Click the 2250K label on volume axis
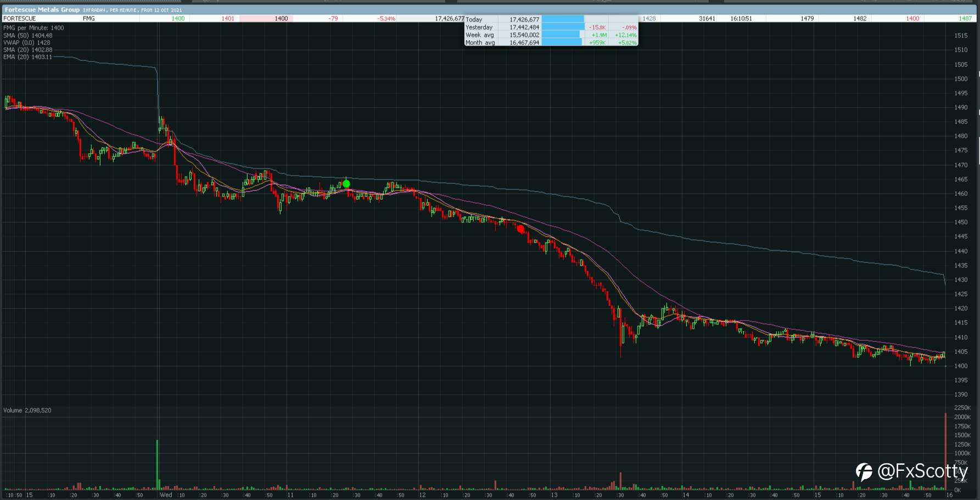Screen dimensions: 980x500 coord(962,408)
